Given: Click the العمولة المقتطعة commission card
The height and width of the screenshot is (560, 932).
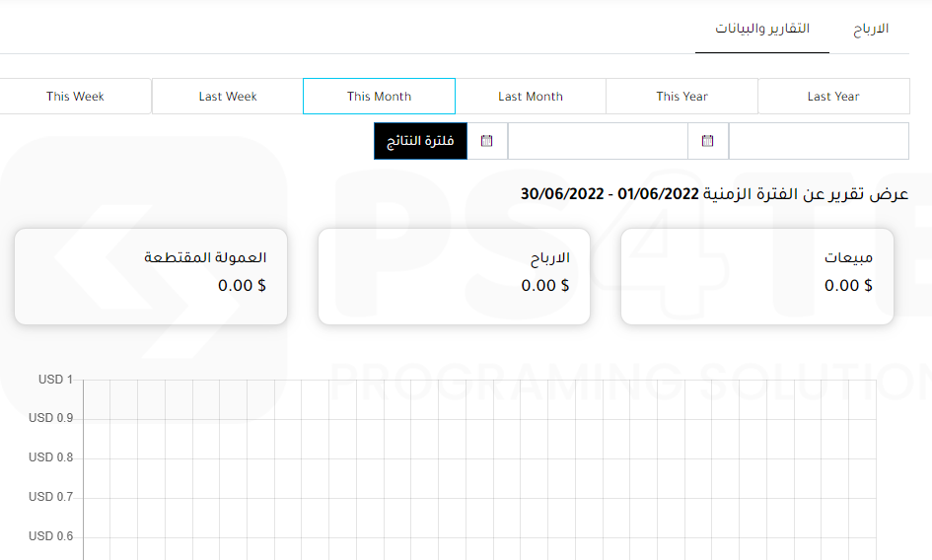Looking at the screenshot, I should [x=150, y=276].
